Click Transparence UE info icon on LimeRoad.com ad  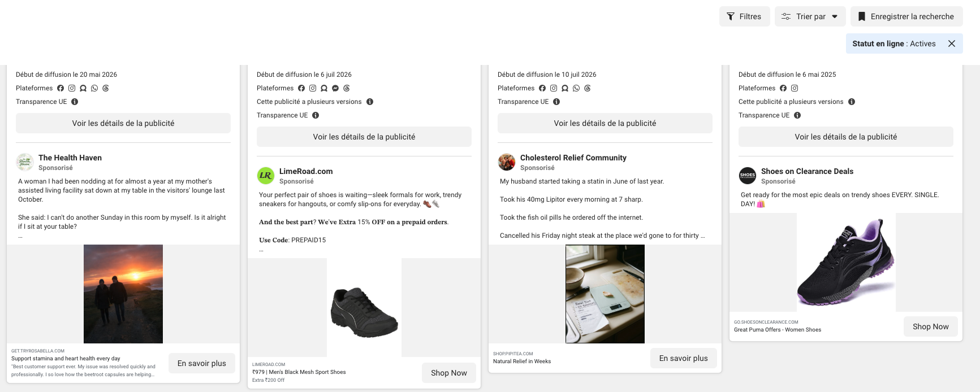316,115
